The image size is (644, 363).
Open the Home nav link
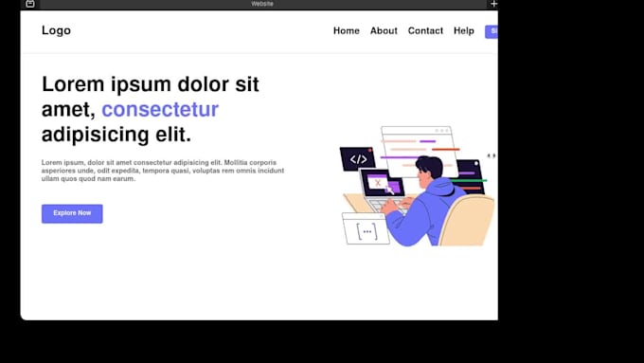click(x=347, y=31)
